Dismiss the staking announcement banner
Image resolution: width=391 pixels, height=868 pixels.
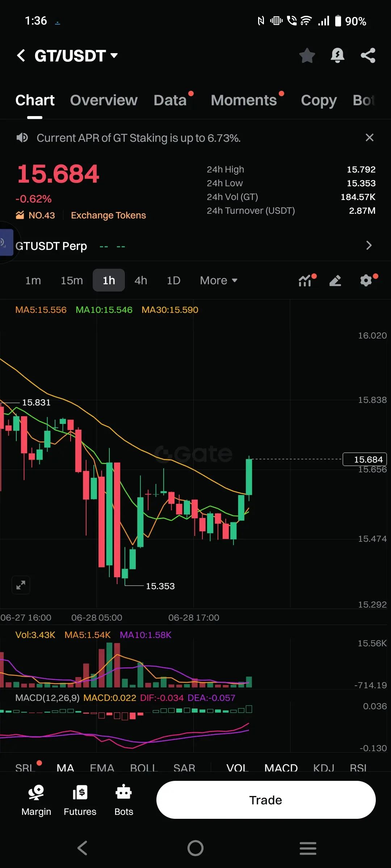(369, 137)
